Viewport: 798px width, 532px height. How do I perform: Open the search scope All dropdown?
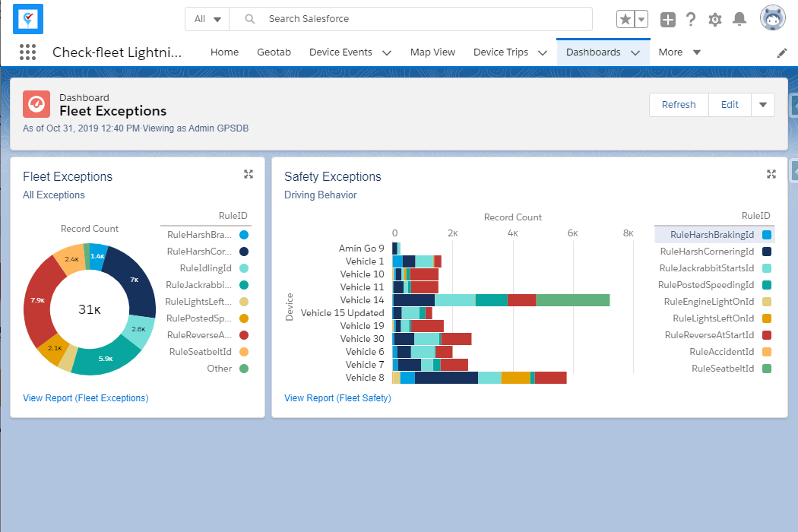[207, 19]
